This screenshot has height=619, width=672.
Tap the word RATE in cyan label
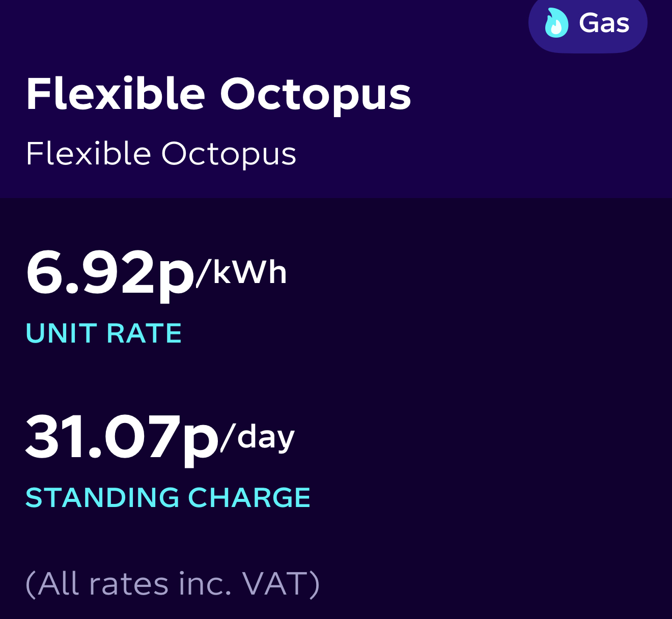coord(144,333)
